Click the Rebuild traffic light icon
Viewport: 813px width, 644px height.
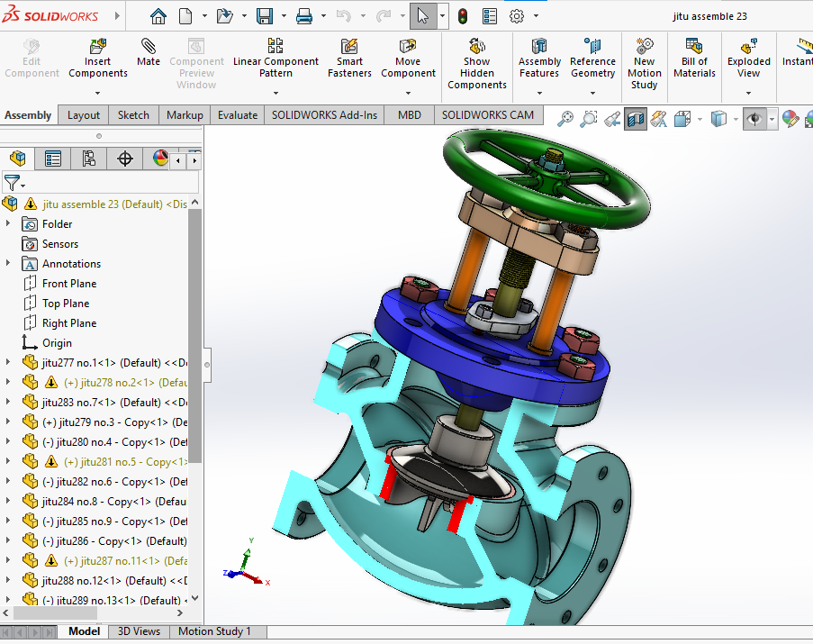click(x=463, y=16)
